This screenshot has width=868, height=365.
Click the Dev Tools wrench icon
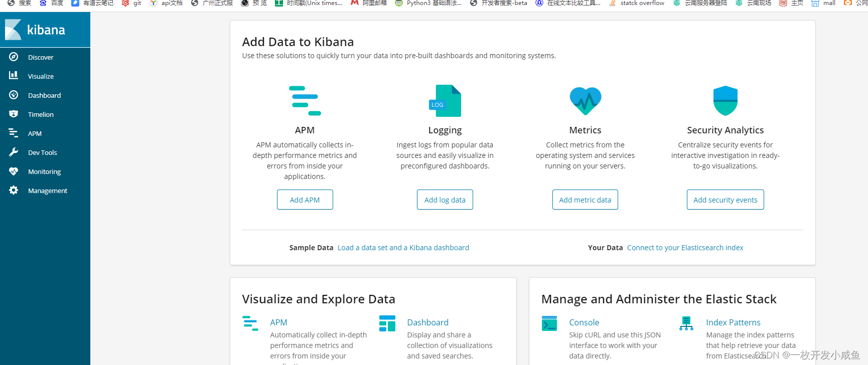pos(14,152)
